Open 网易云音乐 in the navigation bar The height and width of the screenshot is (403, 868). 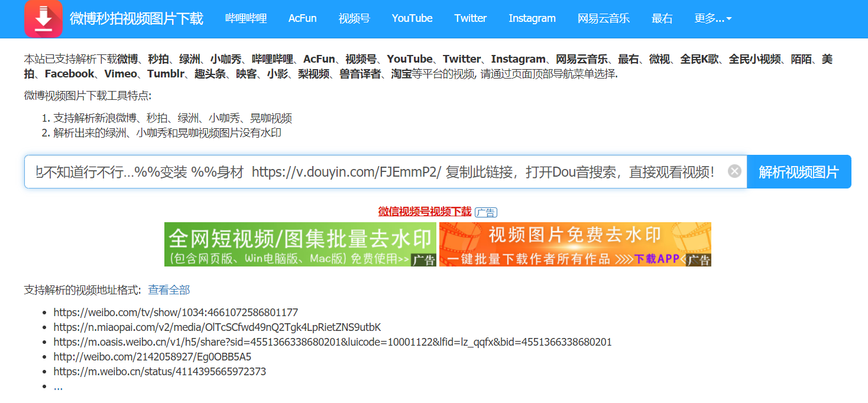click(604, 18)
